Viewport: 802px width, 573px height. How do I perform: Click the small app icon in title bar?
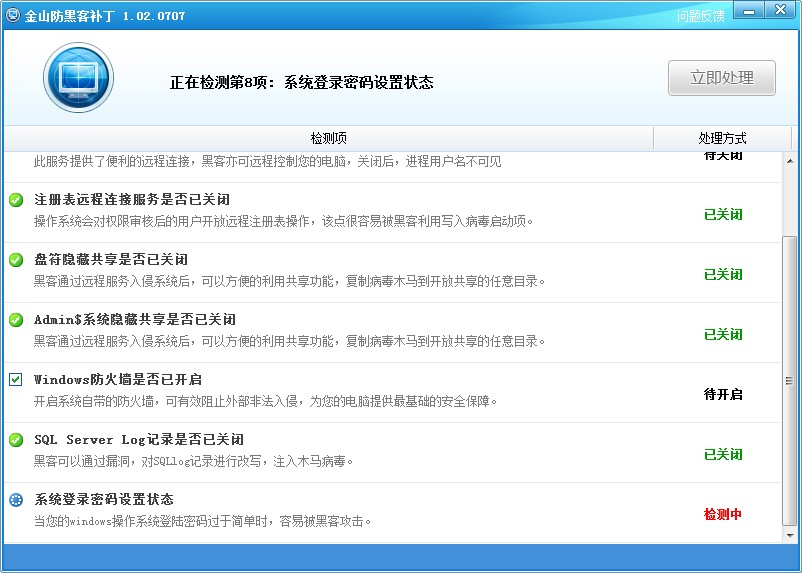coord(12,15)
